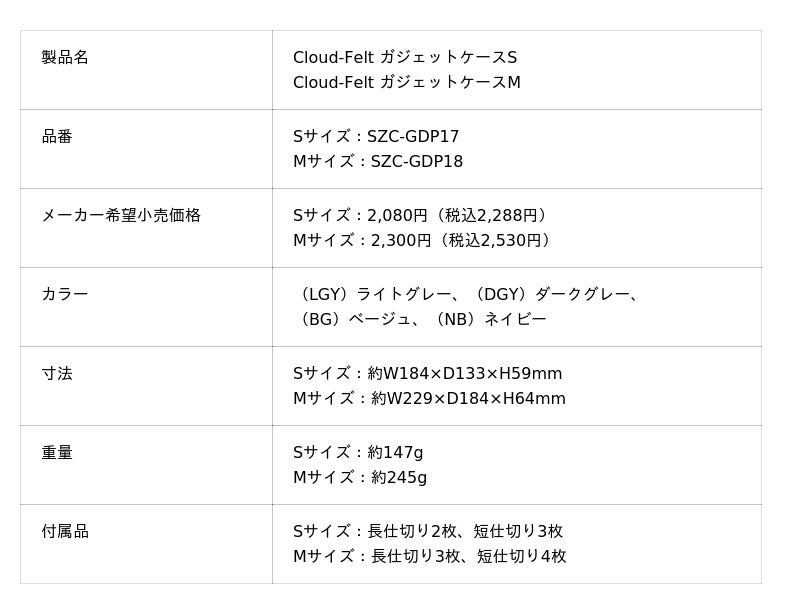Image resolution: width=800 pixels, height=614 pixels.
Task: Click the 付属品 row label
Action: click(65, 531)
